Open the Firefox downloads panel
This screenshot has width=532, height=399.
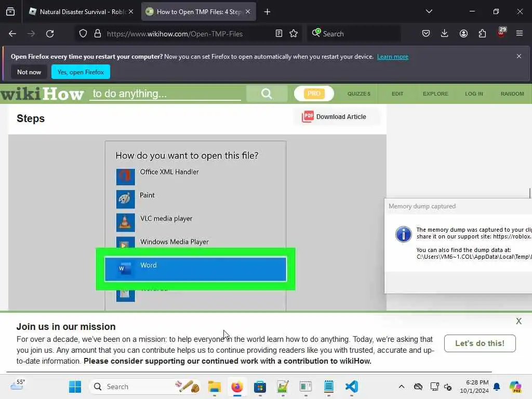coord(445,34)
